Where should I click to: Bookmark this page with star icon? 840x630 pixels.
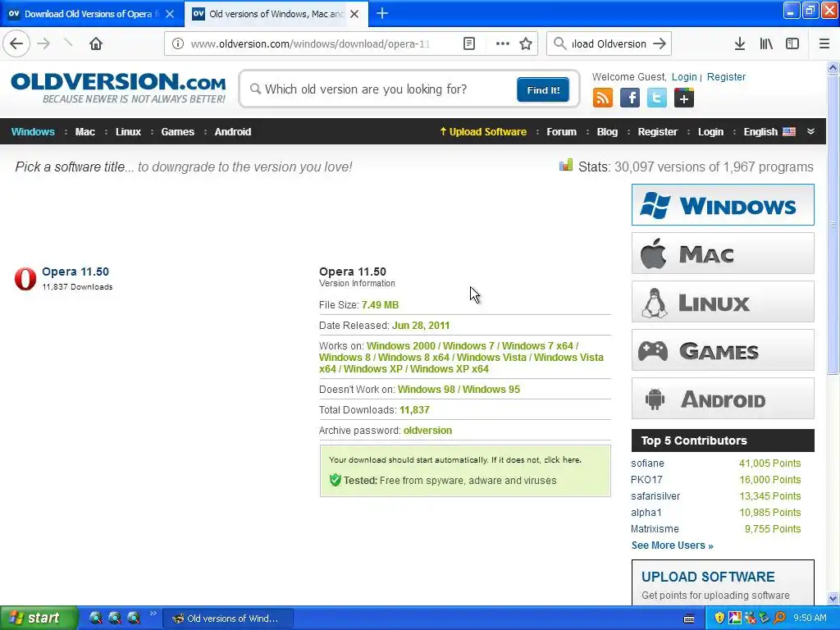(526, 44)
